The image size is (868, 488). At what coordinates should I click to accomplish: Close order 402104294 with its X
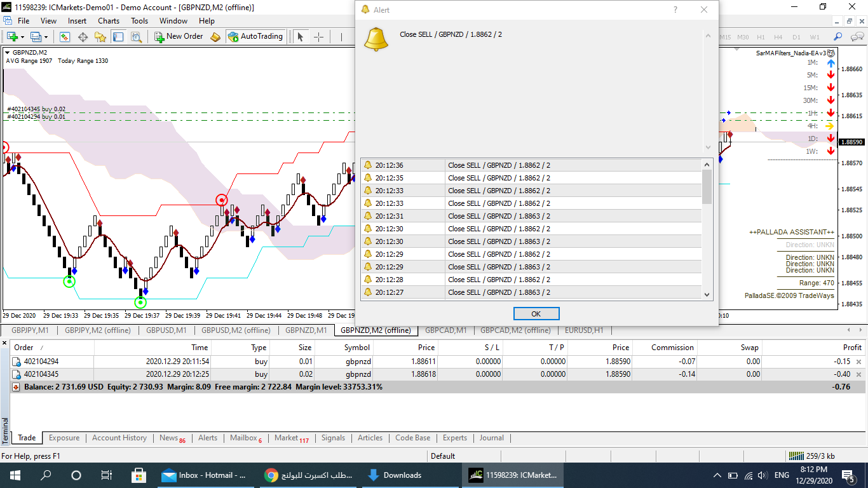click(858, 362)
